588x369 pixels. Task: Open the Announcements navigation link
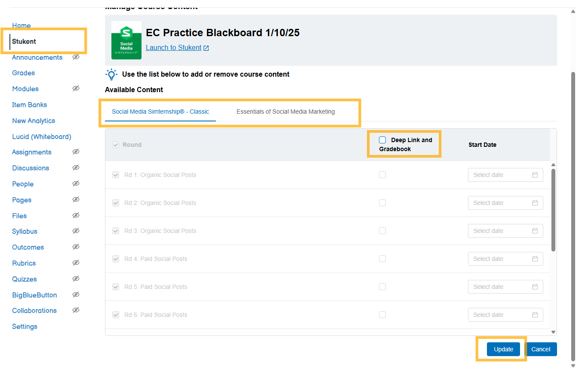(x=37, y=57)
